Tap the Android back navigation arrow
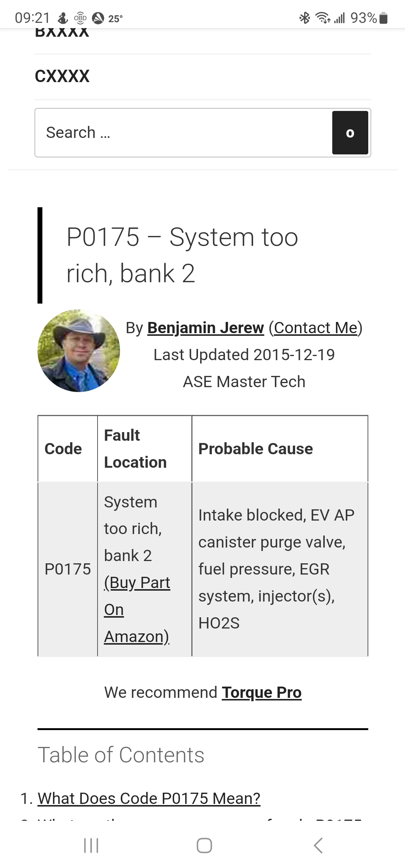The height and width of the screenshot is (868, 405). (318, 845)
